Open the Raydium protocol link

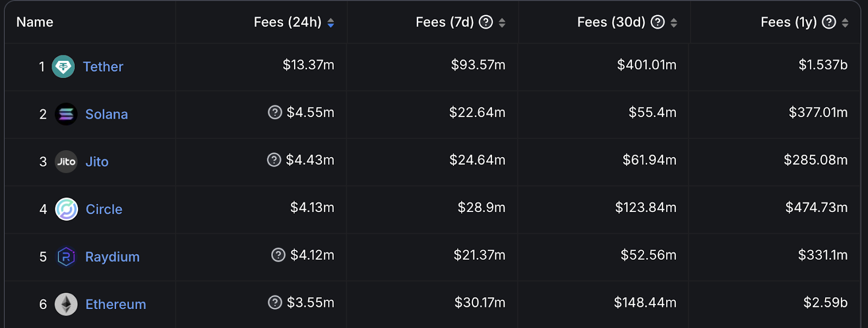pyautogui.click(x=112, y=257)
